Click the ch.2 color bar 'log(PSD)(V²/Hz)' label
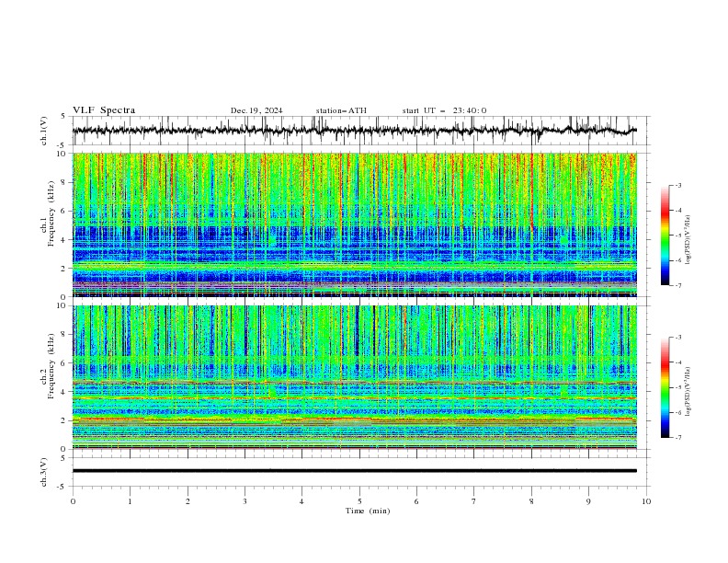The width and height of the screenshot is (728, 563). [x=688, y=391]
